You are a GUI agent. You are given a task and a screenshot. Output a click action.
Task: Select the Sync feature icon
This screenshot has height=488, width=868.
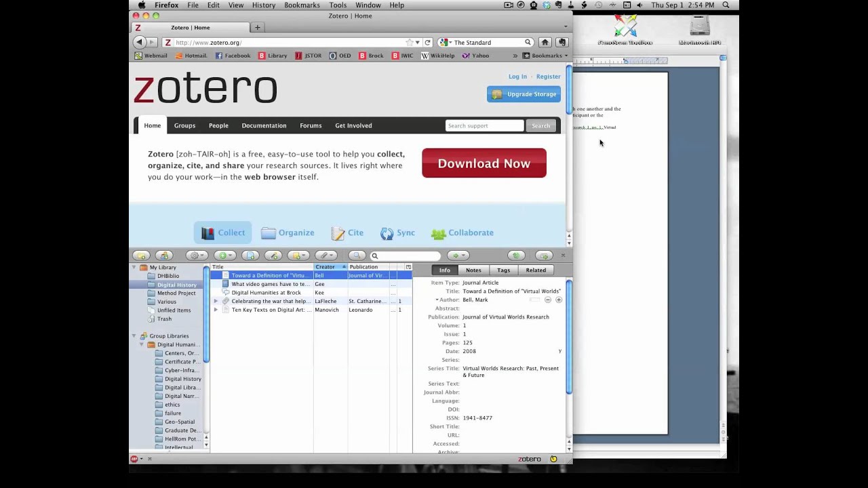tap(397, 232)
